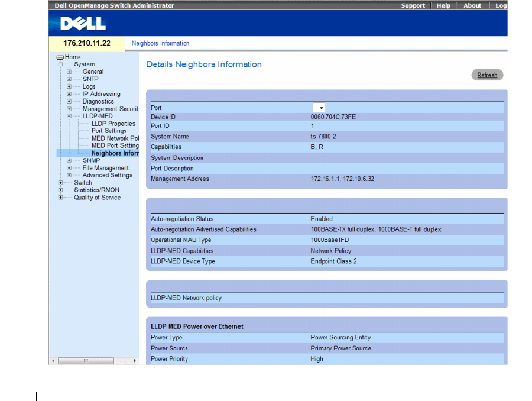Collapse the System tree node
532x401 pixels.
tap(60, 64)
